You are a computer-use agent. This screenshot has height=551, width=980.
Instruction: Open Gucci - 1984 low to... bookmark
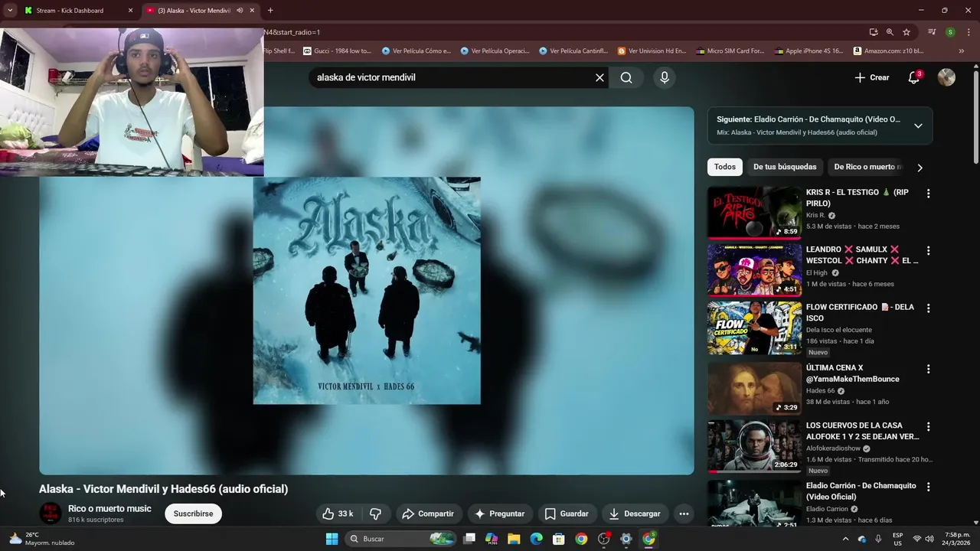coord(337,51)
